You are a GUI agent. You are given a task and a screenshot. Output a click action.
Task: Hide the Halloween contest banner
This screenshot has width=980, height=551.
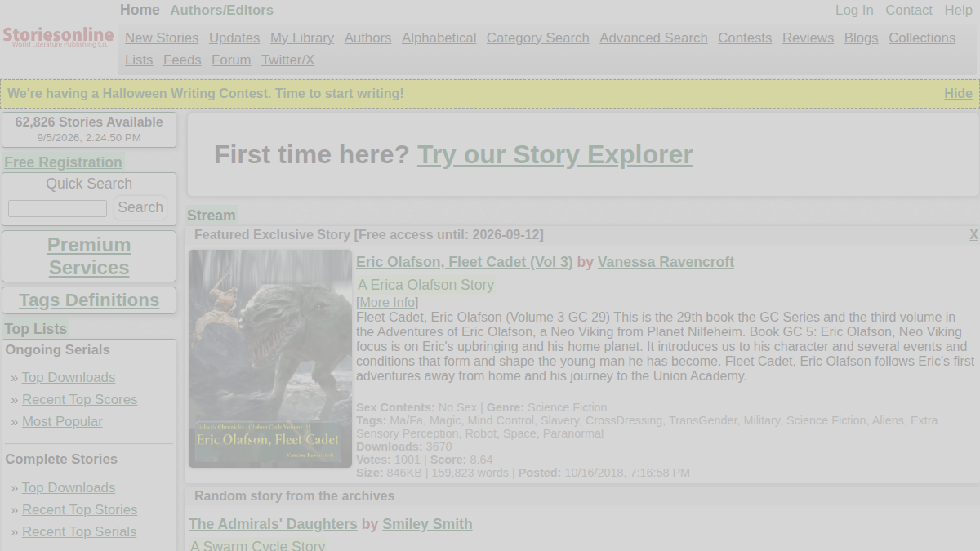(x=958, y=93)
